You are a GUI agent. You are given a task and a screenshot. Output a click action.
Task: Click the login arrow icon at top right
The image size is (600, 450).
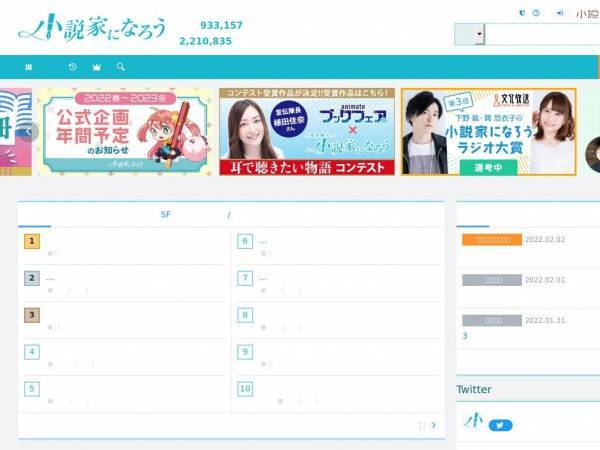click(x=559, y=13)
